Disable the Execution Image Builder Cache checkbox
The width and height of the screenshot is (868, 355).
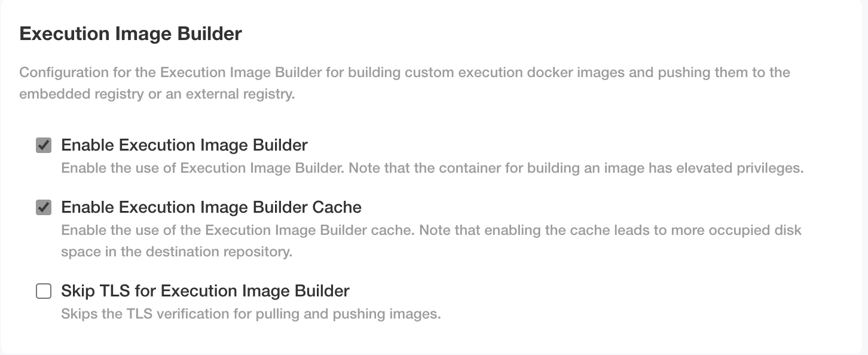pos(44,207)
